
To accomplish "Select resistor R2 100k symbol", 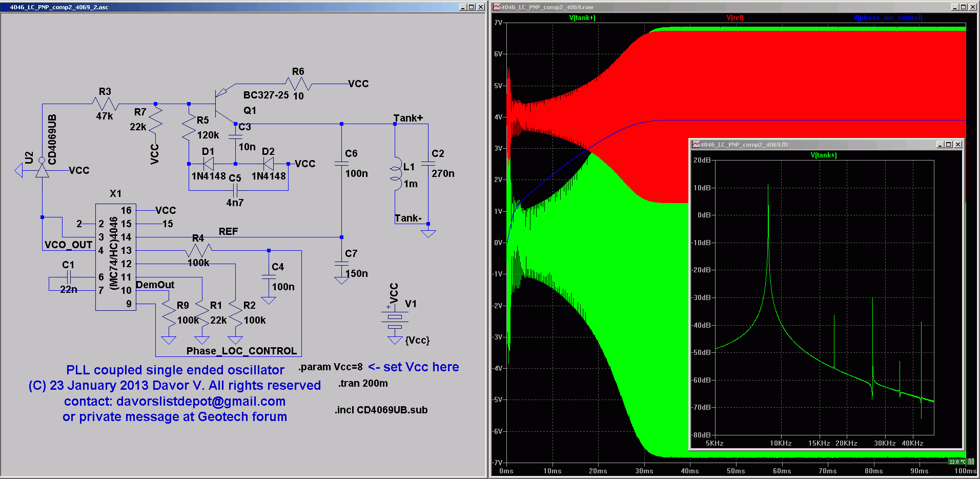I will [235, 313].
